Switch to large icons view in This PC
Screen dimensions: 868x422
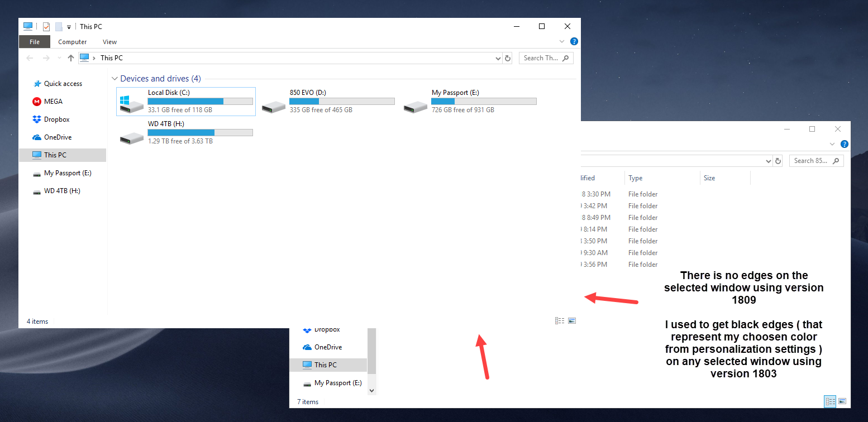[x=571, y=321]
